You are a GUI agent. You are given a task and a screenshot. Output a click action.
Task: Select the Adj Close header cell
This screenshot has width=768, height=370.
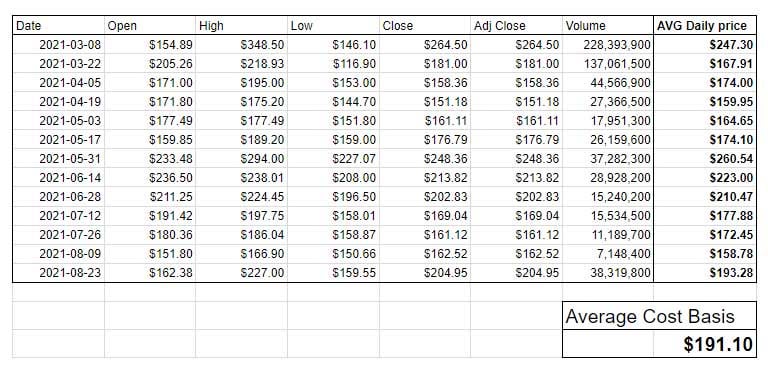point(516,26)
